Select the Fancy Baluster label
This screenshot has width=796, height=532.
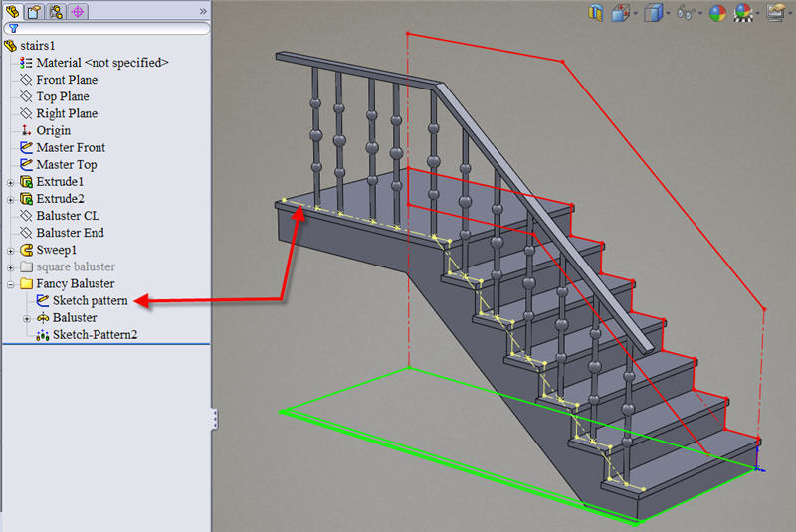[x=76, y=283]
